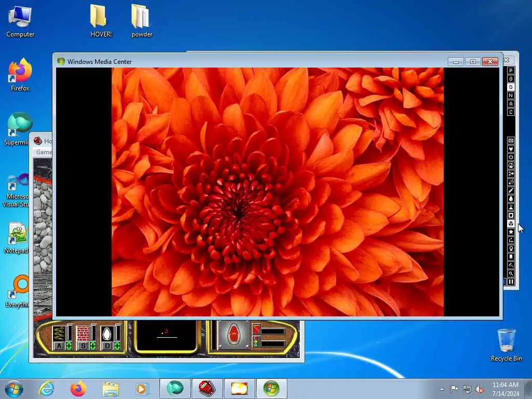Click the flower picture in Media Center
Image resolution: width=532 pixels, height=399 pixels.
coord(277,192)
